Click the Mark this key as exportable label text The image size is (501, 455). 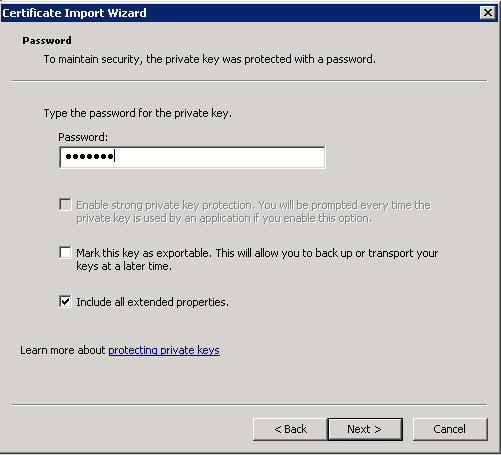click(257, 260)
